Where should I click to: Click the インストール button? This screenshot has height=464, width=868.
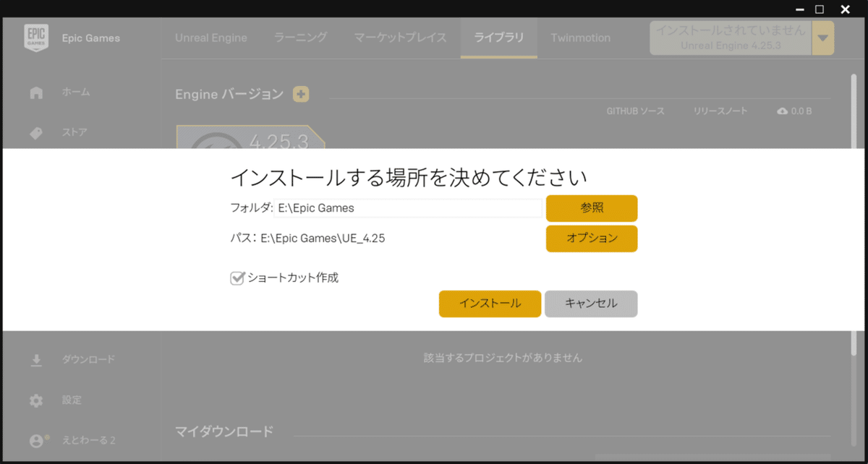(490, 304)
